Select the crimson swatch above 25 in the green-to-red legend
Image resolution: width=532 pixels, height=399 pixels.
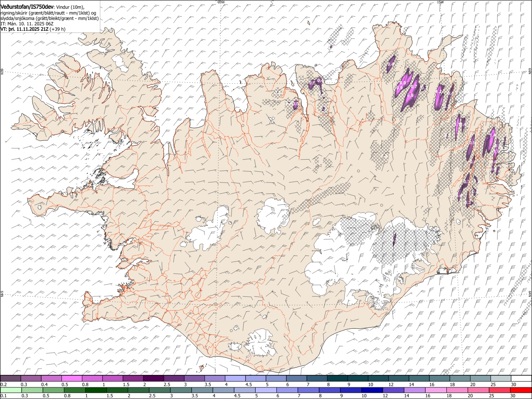tap(500, 390)
